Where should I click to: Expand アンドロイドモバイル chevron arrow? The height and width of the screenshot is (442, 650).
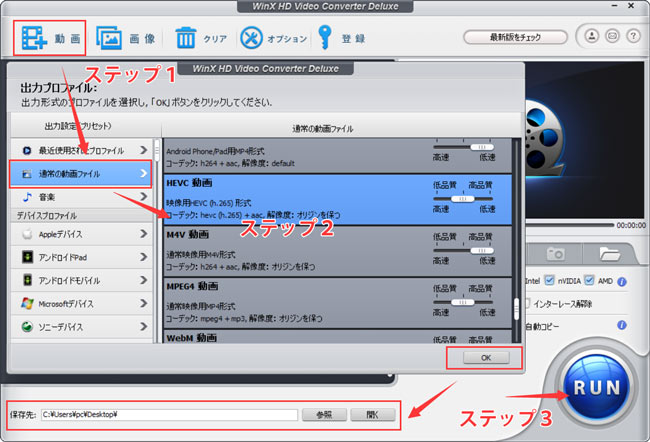pos(143,280)
